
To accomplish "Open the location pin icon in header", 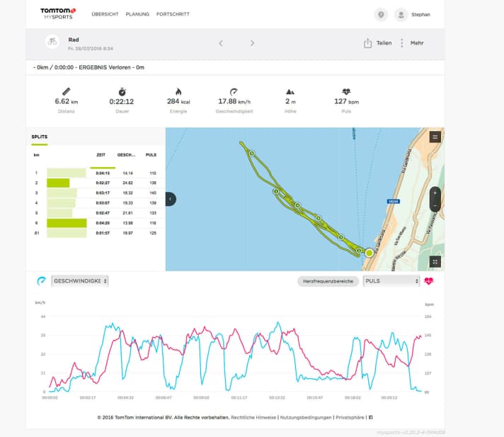I will pos(382,14).
